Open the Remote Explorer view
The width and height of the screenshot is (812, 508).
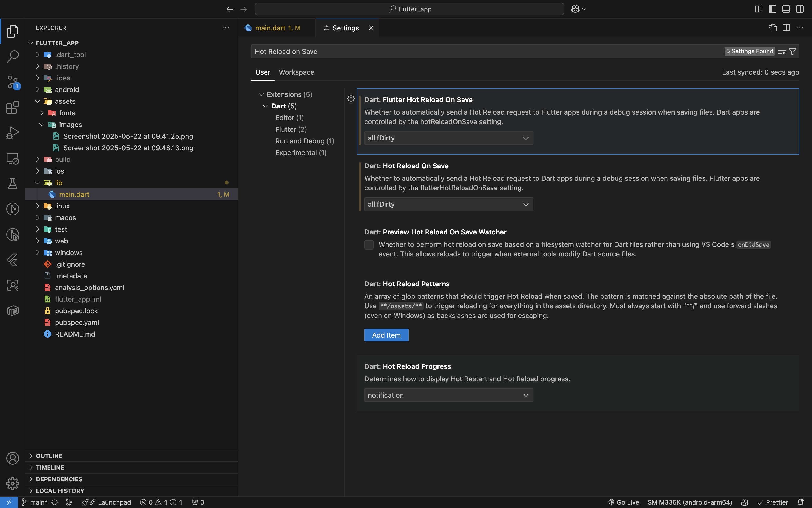tap(12, 158)
